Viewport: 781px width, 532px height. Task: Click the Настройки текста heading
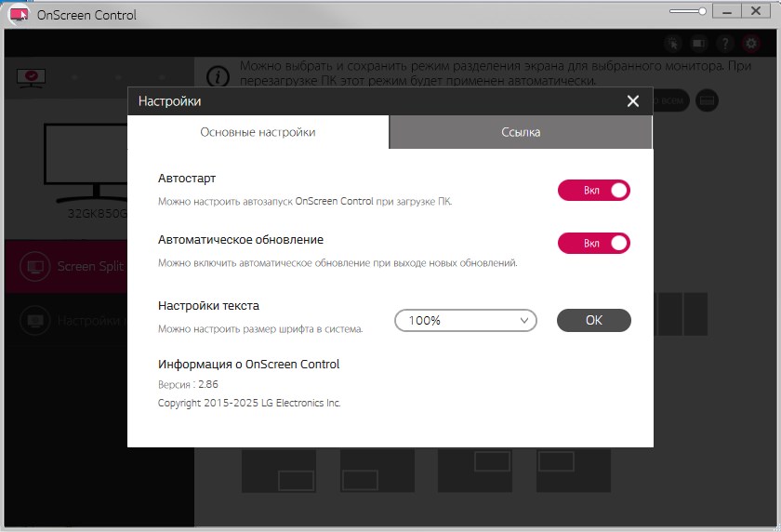(x=208, y=306)
